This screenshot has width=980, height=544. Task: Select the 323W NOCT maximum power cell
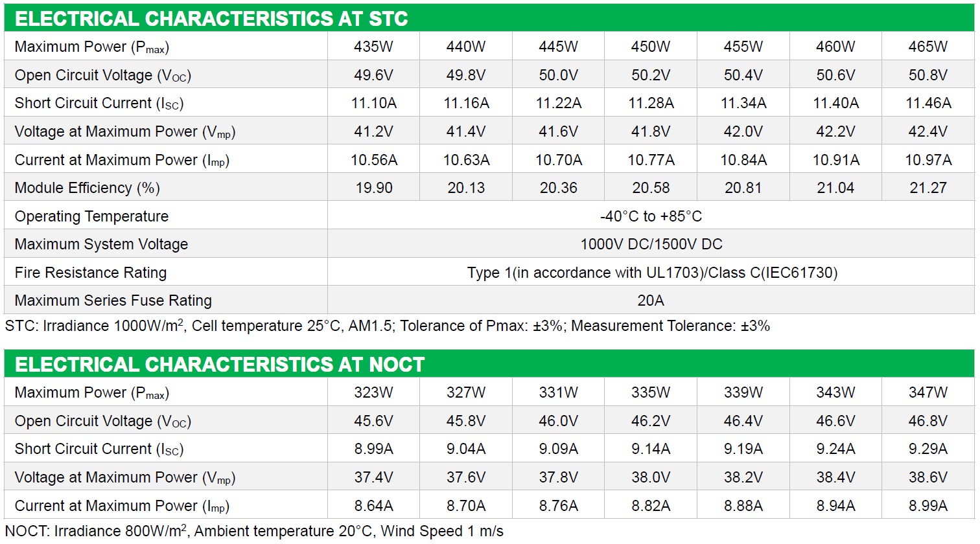click(x=374, y=392)
